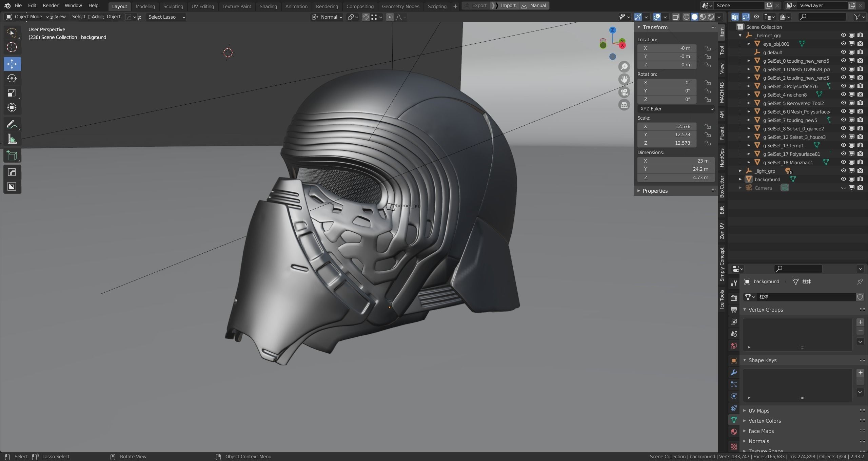The width and height of the screenshot is (868, 461).
Task: Switch perspective/orthographic grid icon
Action: (624, 105)
